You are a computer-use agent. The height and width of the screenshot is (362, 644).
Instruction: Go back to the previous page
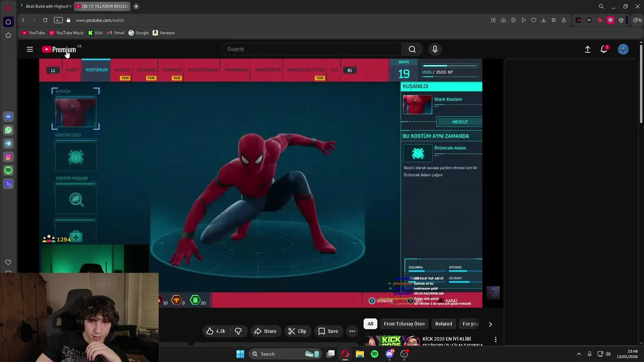(23, 20)
